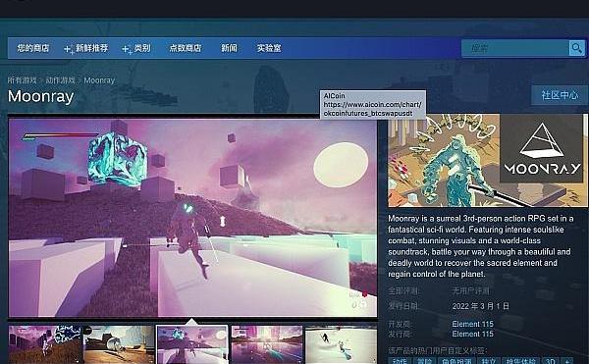589x364 pixels.
Task: Focus the store search input field
Action: 515,48
